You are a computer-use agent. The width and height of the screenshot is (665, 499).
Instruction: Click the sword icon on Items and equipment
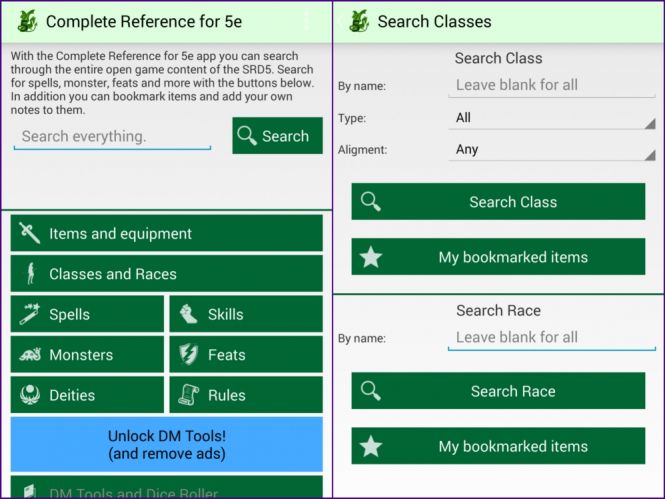tap(30, 233)
